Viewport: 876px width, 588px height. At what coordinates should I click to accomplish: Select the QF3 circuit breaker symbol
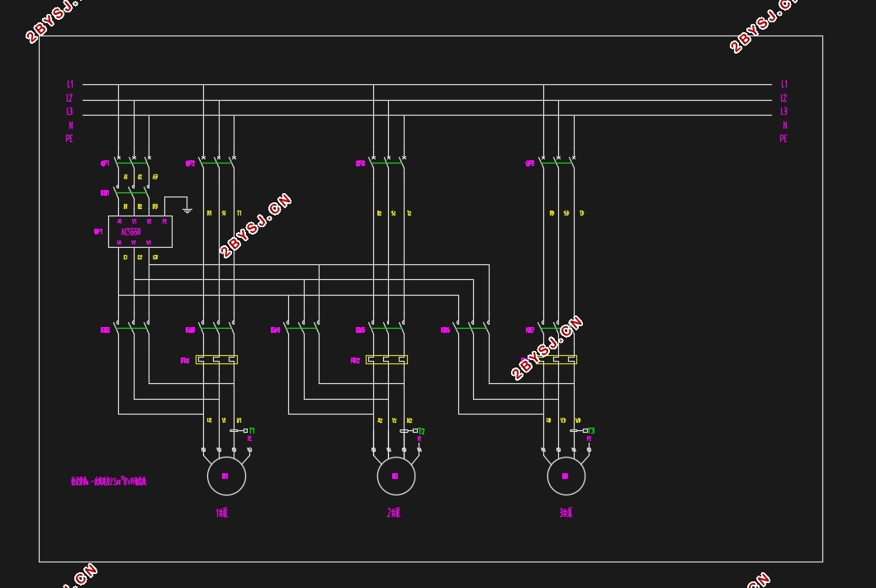[388, 162]
